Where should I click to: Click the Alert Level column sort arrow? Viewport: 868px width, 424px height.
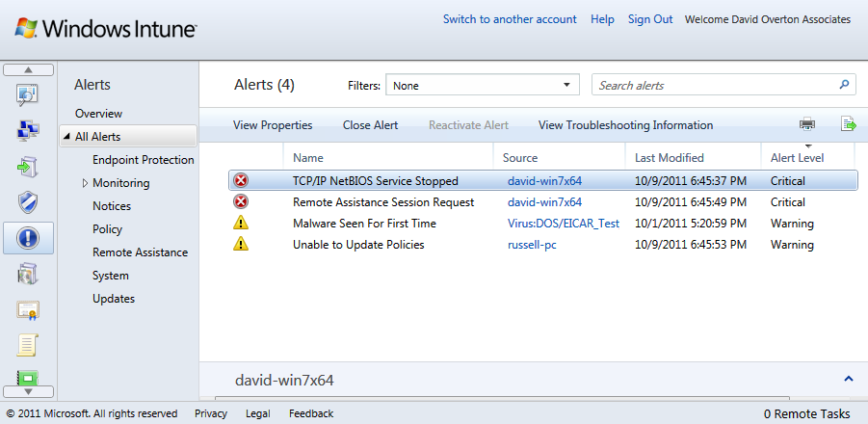coord(807,146)
